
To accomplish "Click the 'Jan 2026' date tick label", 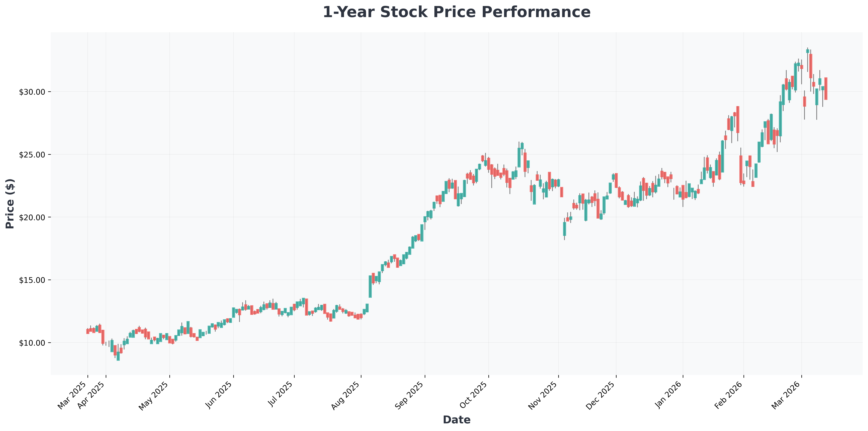I will pos(668,395).
